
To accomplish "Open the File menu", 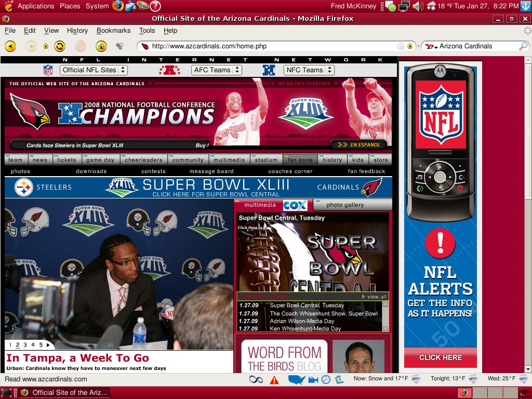I will tap(10, 31).
